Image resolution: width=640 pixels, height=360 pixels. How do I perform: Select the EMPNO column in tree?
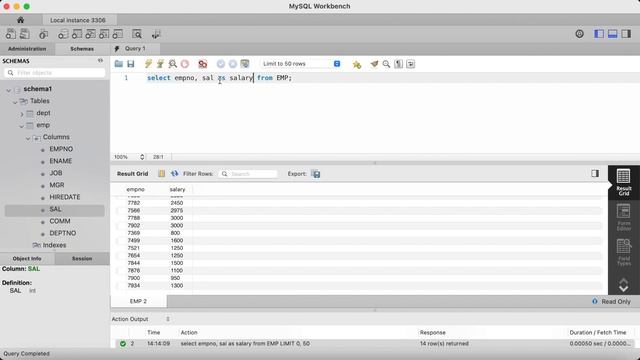tap(61, 149)
